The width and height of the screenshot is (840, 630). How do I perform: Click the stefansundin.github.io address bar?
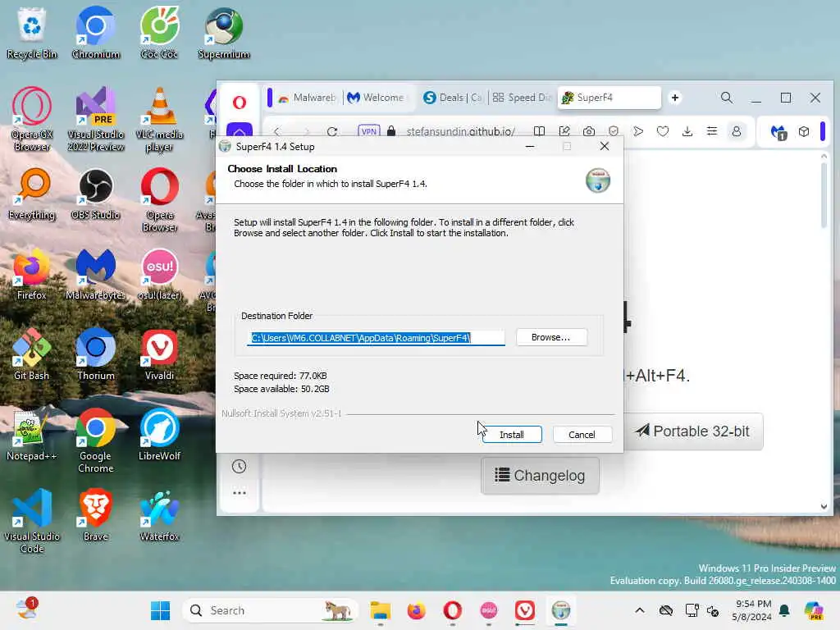coord(461,131)
